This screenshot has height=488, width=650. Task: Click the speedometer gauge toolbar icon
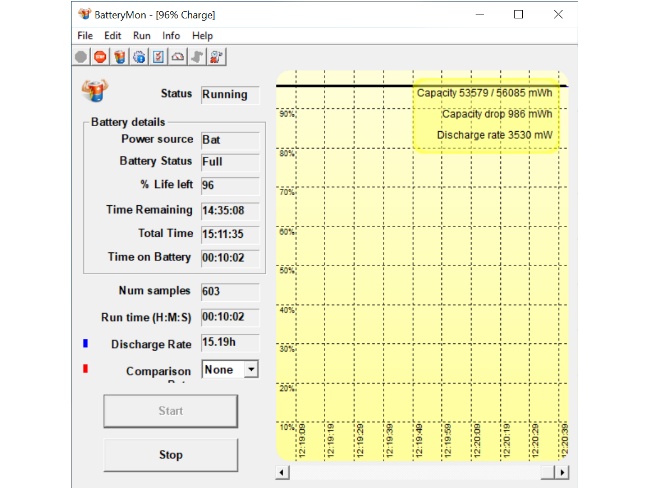[x=178, y=57]
